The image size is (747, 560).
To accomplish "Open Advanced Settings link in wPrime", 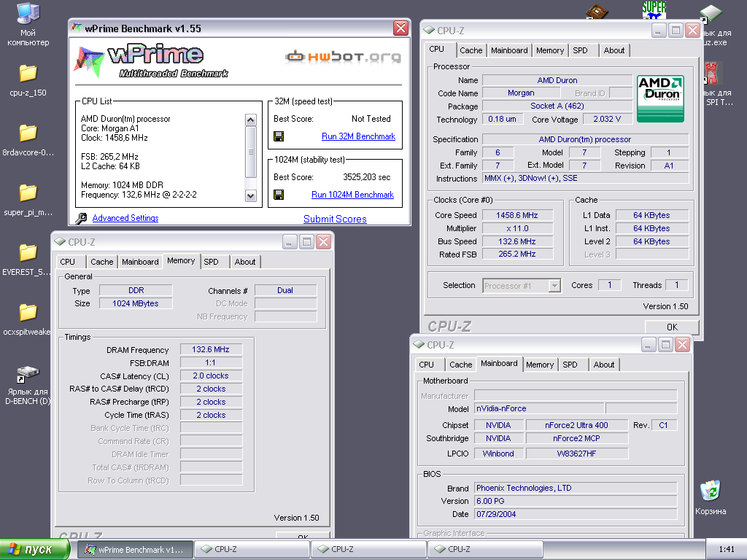I will [125, 218].
